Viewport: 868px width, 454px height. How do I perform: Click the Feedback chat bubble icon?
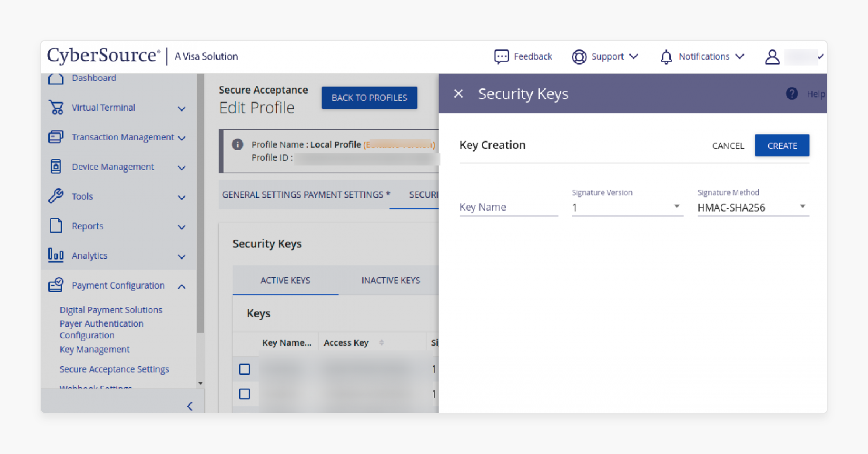click(501, 57)
